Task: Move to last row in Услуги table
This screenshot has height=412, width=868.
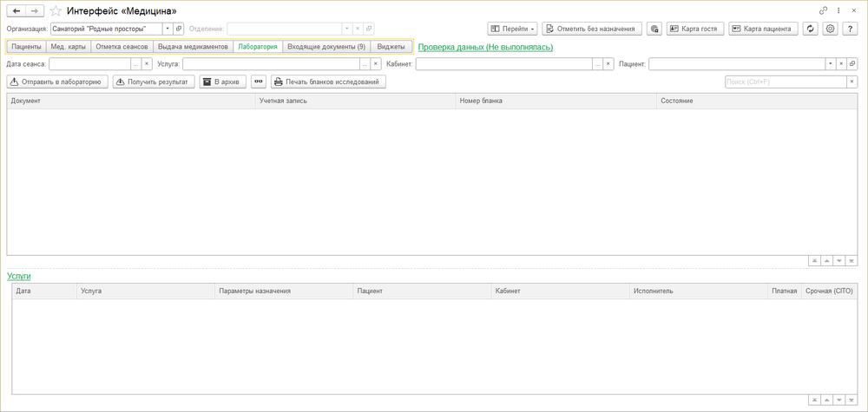Action: click(x=852, y=400)
